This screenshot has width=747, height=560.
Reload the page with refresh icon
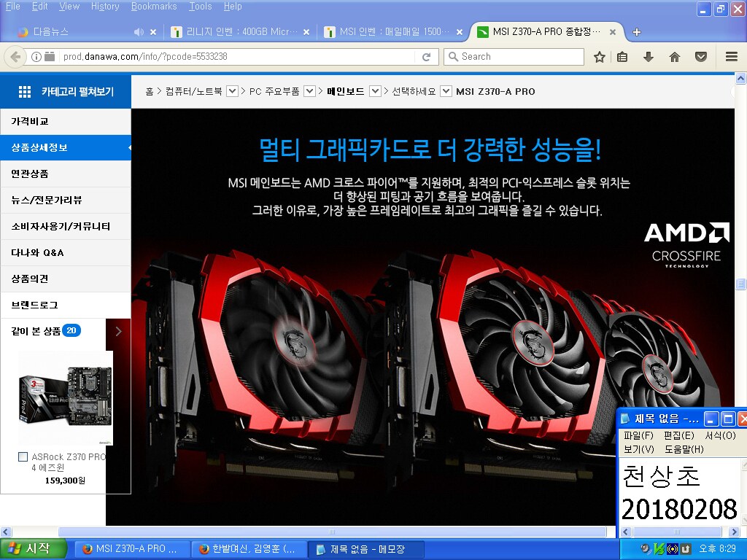tap(426, 57)
